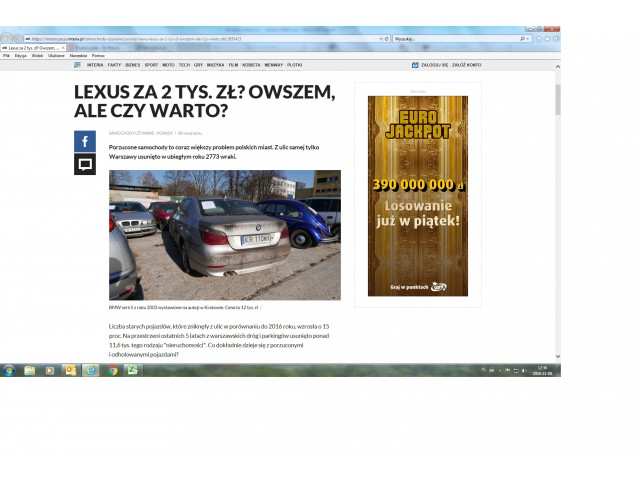Screen dimensions: 640x480
Task: Open Internet Explorer from the taskbar
Action: (91, 370)
